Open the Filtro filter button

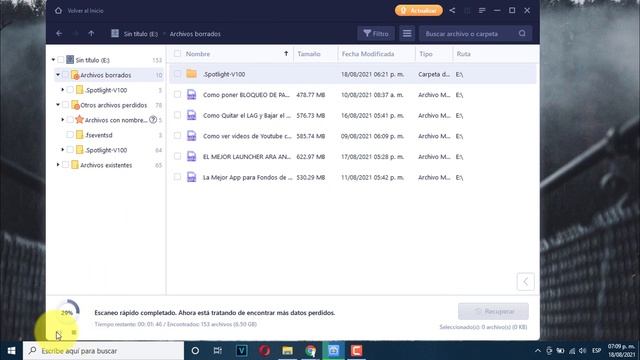376,33
